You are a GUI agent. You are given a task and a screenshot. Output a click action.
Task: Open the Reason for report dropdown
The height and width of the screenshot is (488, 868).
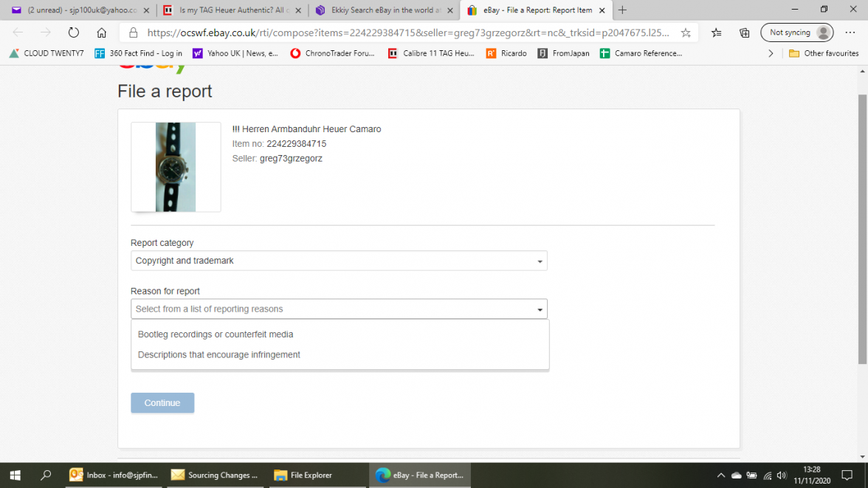coord(339,309)
